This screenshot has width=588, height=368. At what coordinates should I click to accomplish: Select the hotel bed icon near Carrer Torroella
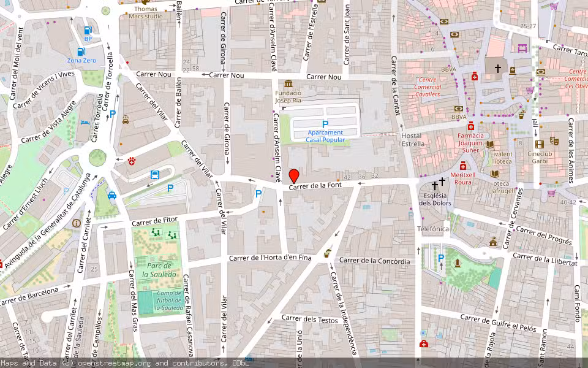pyautogui.click(x=86, y=122)
